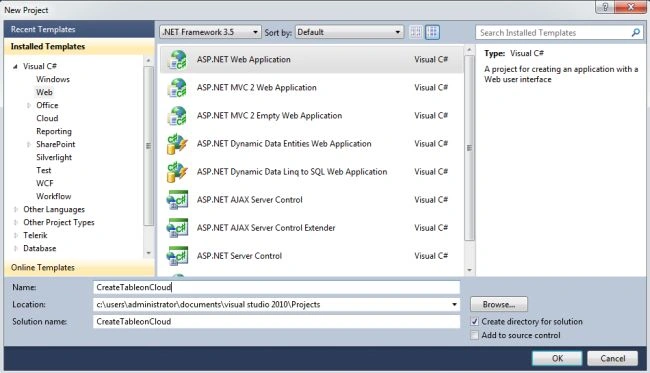Click the Browse... button
Image resolution: width=650 pixels, height=373 pixels.
pyautogui.click(x=499, y=305)
